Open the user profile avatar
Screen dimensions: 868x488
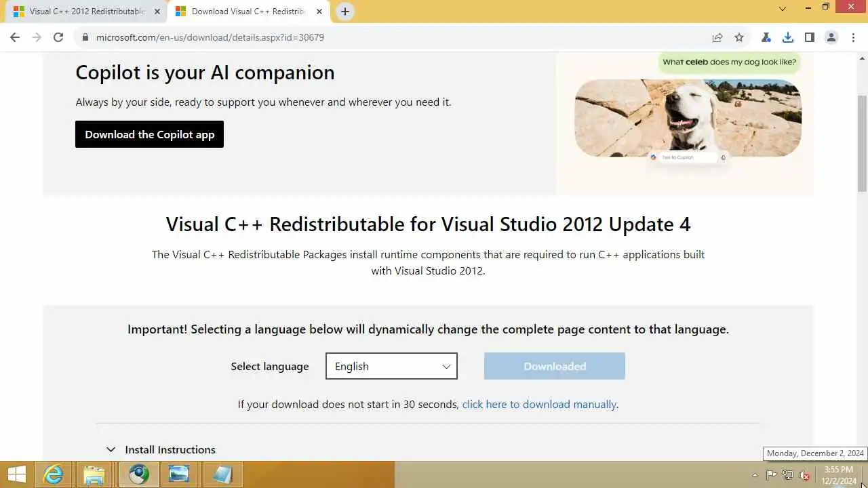[x=831, y=37]
